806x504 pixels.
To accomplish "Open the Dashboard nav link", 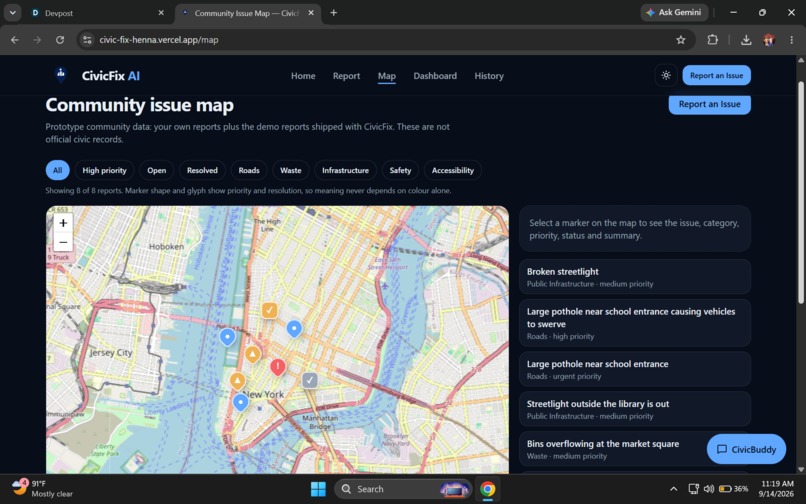I will pos(435,76).
